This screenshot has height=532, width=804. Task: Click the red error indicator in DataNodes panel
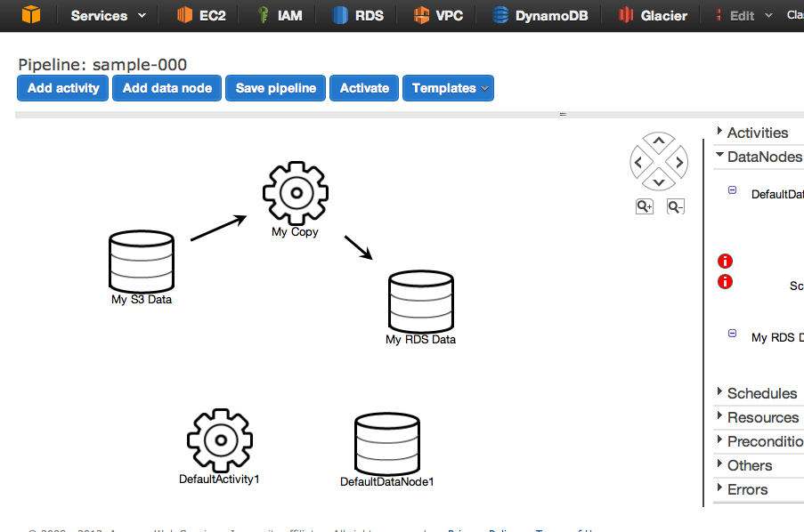coord(725,261)
